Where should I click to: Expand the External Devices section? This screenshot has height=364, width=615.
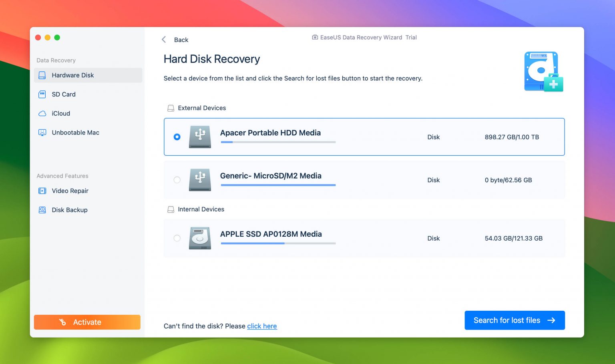[201, 108]
